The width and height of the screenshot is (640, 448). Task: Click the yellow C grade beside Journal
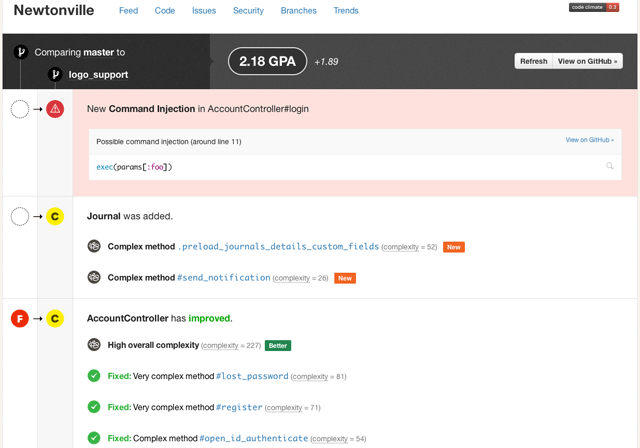coord(55,216)
